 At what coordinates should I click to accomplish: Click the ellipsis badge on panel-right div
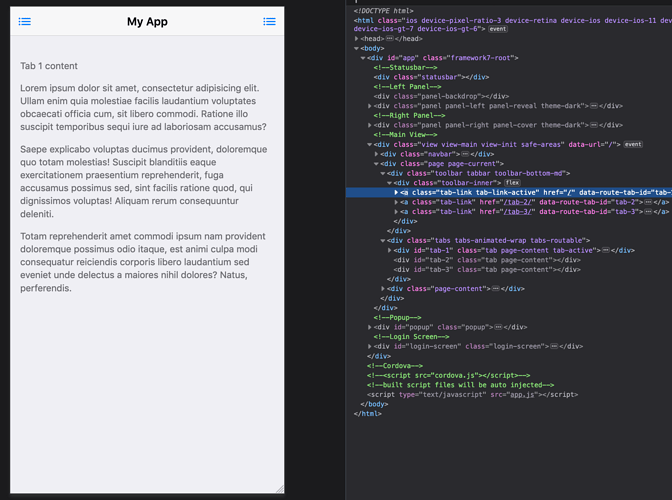coord(594,125)
